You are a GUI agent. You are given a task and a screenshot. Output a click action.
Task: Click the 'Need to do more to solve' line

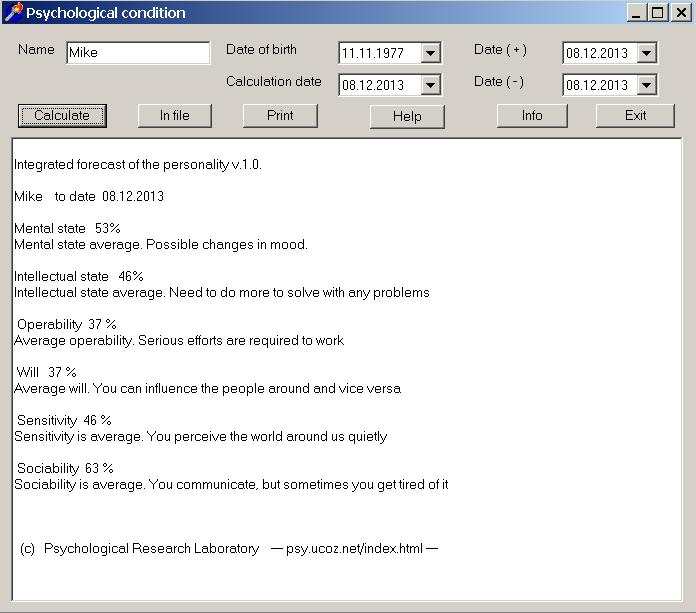pos(221,293)
